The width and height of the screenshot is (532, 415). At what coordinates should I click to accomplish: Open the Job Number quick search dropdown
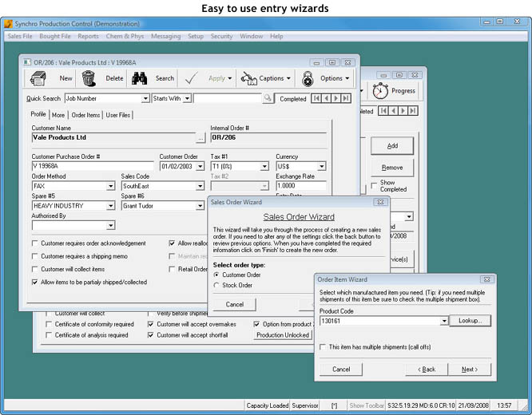(x=145, y=98)
